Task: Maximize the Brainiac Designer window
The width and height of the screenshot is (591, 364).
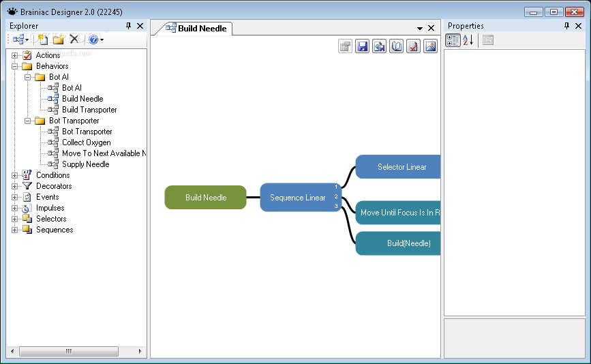Action: [554, 12]
